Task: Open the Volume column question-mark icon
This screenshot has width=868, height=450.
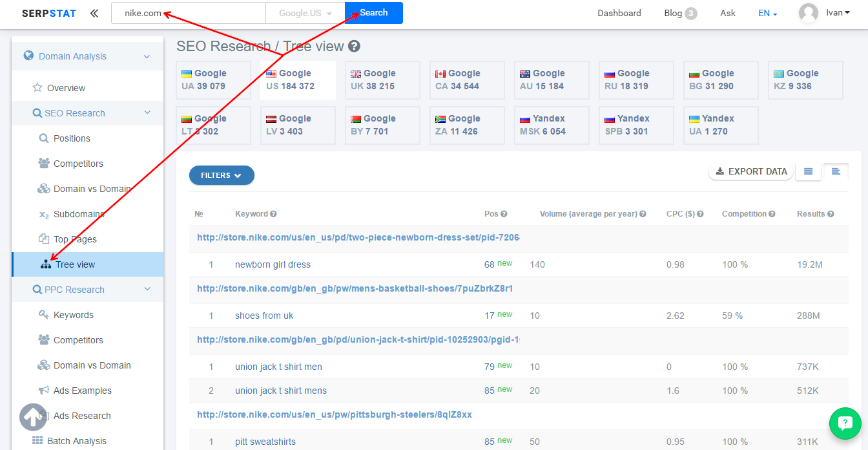Action: tap(643, 214)
